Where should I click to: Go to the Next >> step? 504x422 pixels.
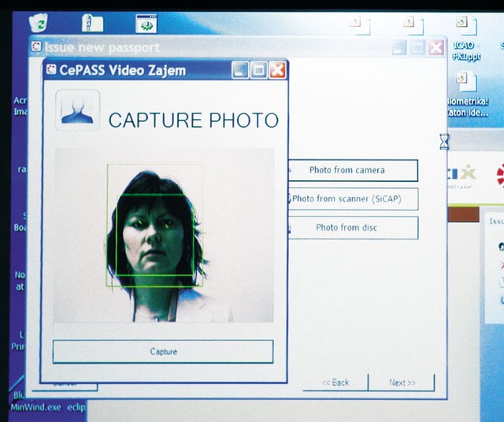pyautogui.click(x=402, y=383)
